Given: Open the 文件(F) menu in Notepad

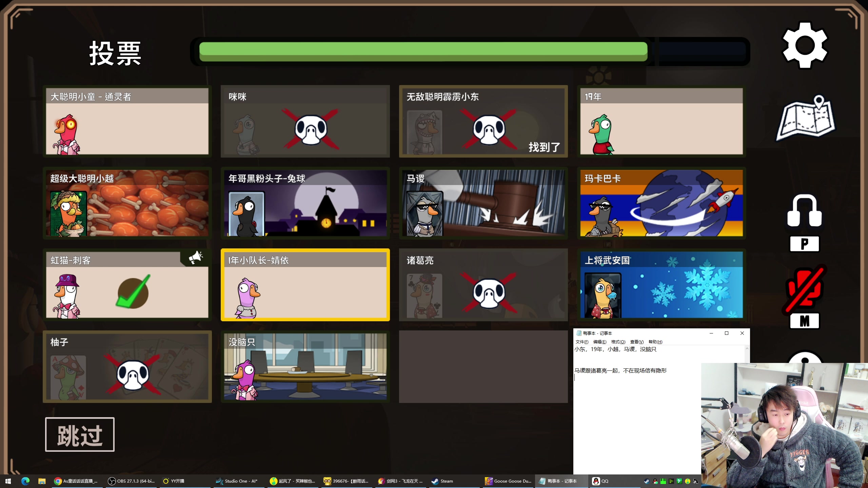Looking at the screenshot, I should 582,342.
